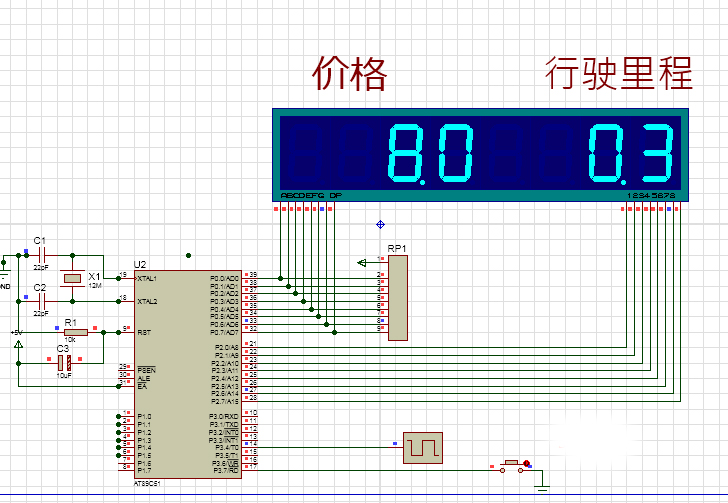Click the +5V net label
Screen dimensions: 728x503
(16, 333)
